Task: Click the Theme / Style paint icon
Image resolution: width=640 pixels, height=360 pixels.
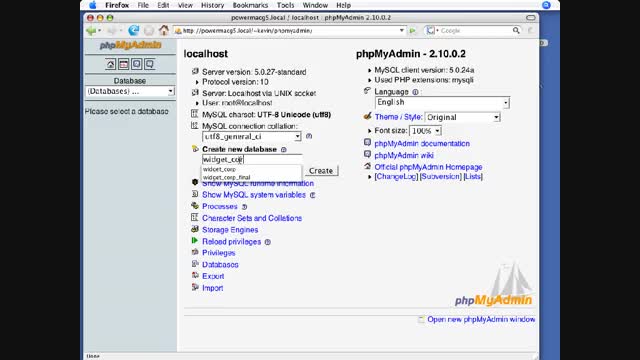Action: click(x=367, y=116)
